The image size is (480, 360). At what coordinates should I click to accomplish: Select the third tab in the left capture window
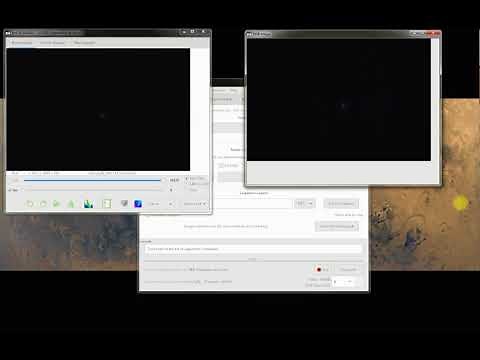click(84, 43)
